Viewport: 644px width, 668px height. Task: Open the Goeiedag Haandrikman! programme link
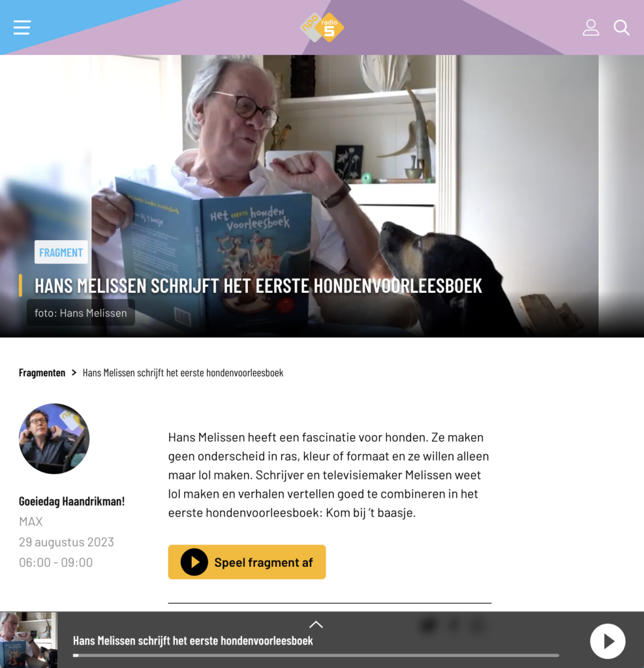[x=72, y=501]
